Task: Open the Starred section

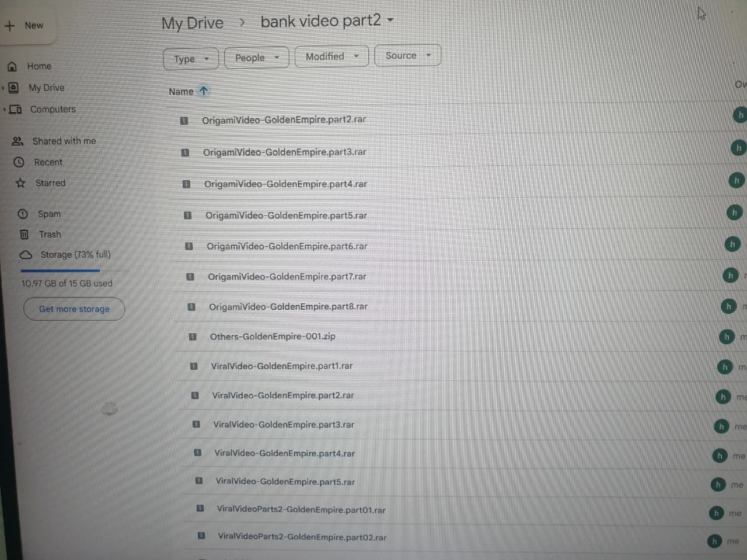Action: pyautogui.click(x=51, y=183)
